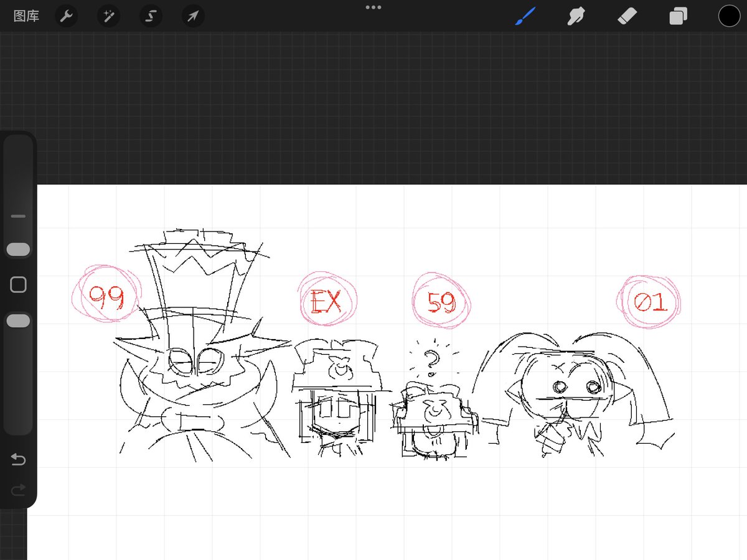
Task: Adjust the brush opacity slider
Action: coord(18,320)
